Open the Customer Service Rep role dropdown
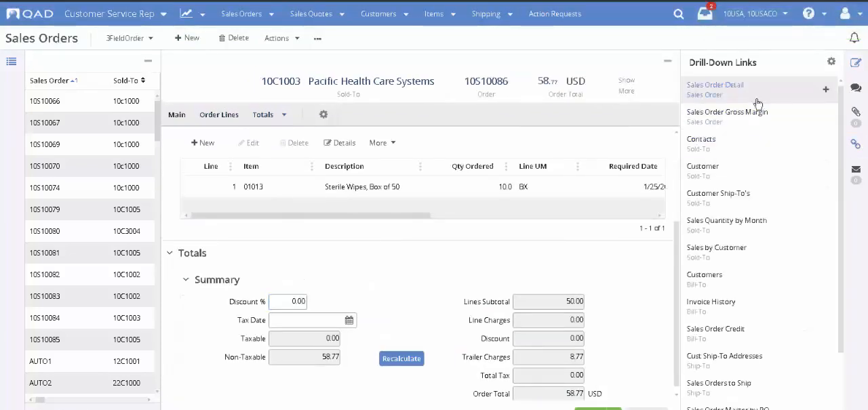 pyautogui.click(x=115, y=14)
